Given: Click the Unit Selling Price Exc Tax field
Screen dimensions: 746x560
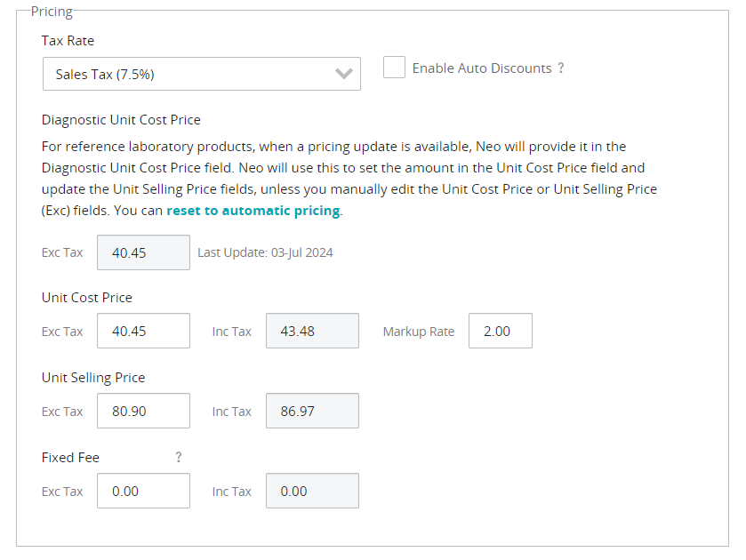Looking at the screenshot, I should pyautogui.click(x=143, y=411).
